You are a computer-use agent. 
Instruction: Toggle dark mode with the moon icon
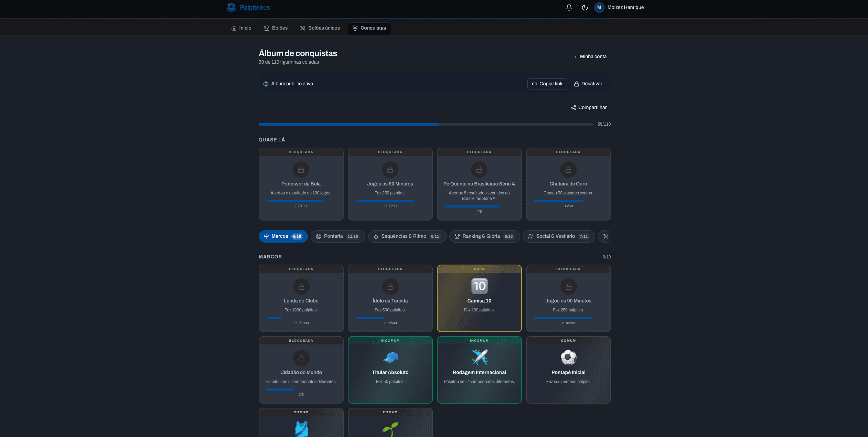585,8
